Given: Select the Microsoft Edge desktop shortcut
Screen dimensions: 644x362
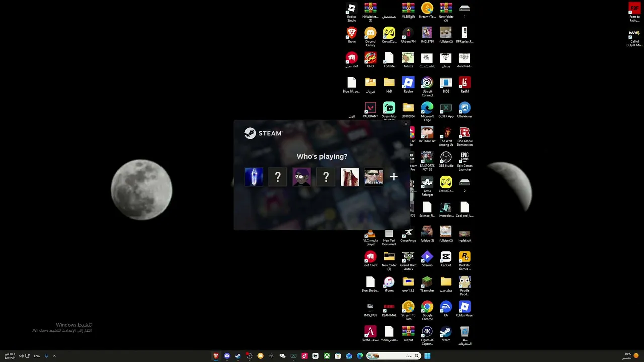Looking at the screenshot, I should pyautogui.click(x=427, y=111).
